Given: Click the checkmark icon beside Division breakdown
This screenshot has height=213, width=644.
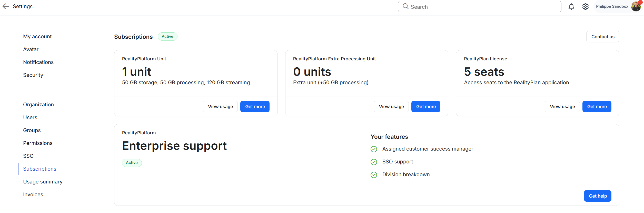Looking at the screenshot, I should click(374, 175).
